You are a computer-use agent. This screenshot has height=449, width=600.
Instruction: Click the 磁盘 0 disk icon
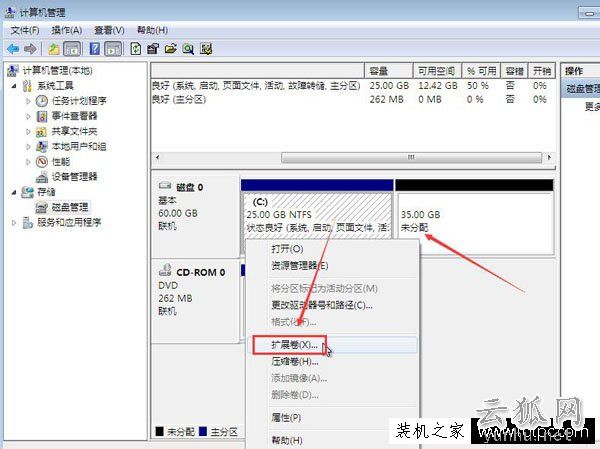165,186
